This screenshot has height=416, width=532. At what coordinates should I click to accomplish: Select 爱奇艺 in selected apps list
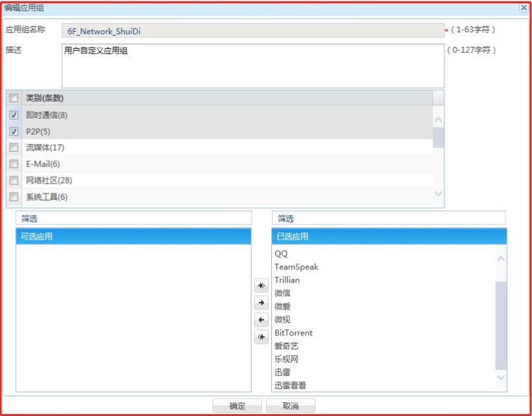(286, 346)
